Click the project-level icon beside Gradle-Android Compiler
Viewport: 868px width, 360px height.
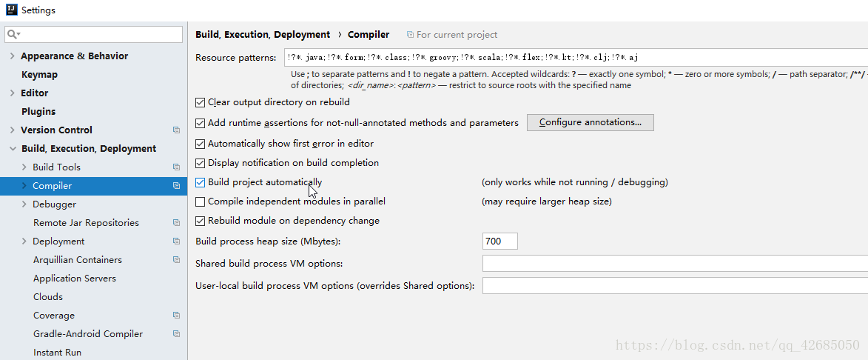[x=176, y=334]
